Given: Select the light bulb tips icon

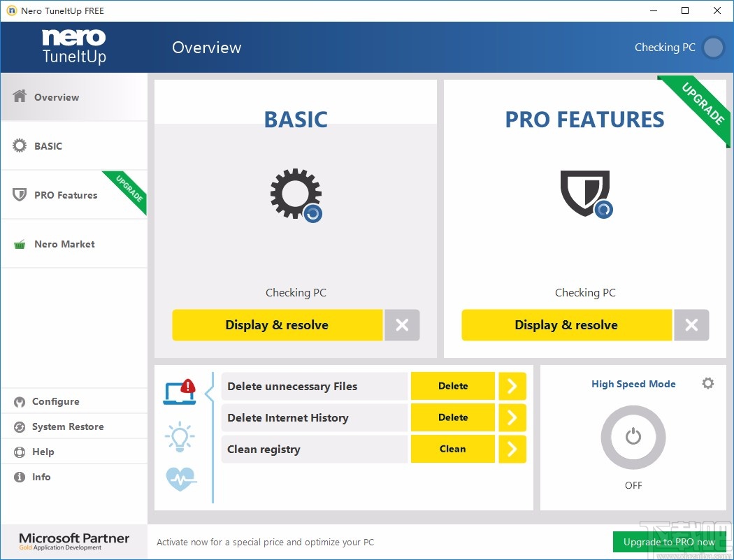Looking at the screenshot, I should point(180,436).
